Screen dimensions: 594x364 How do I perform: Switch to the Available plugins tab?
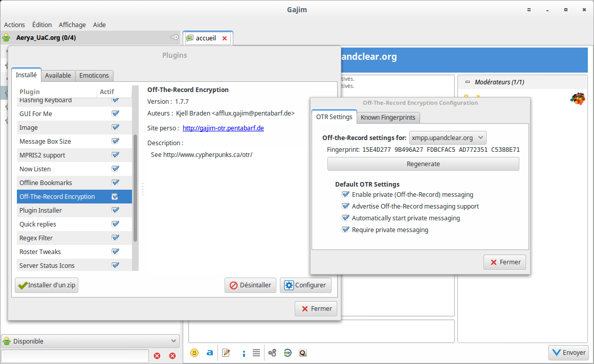pyautogui.click(x=58, y=75)
